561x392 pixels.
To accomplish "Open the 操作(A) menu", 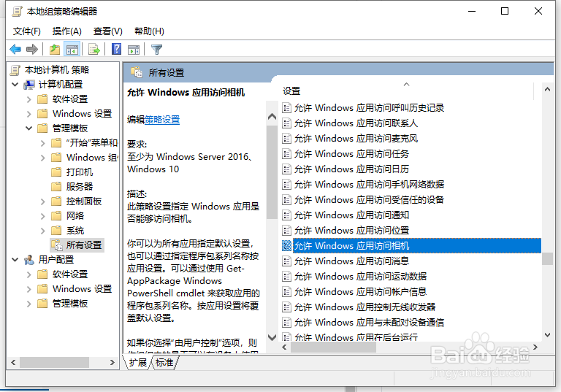I will pos(67,31).
